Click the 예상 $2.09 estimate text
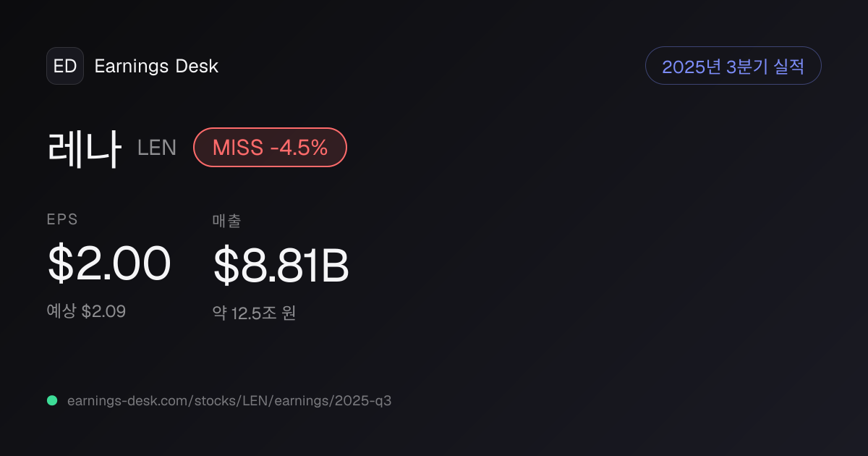The height and width of the screenshot is (456, 868). pos(86,311)
